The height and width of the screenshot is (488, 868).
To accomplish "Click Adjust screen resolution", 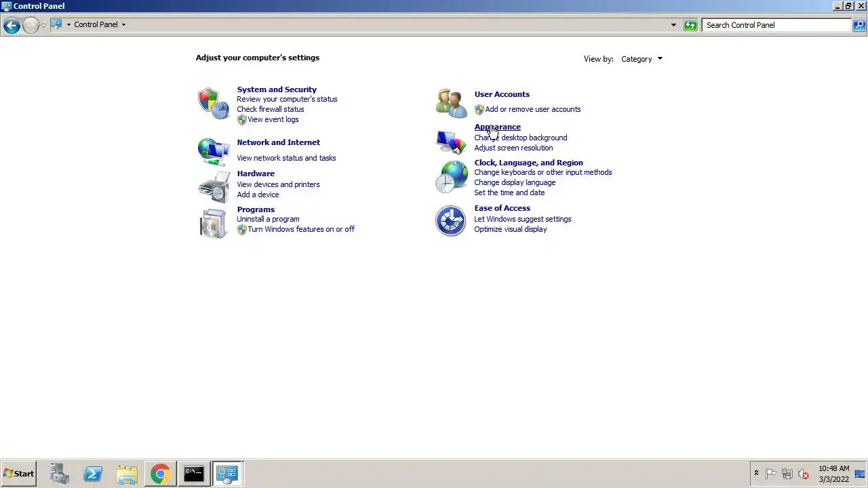I will coord(513,148).
